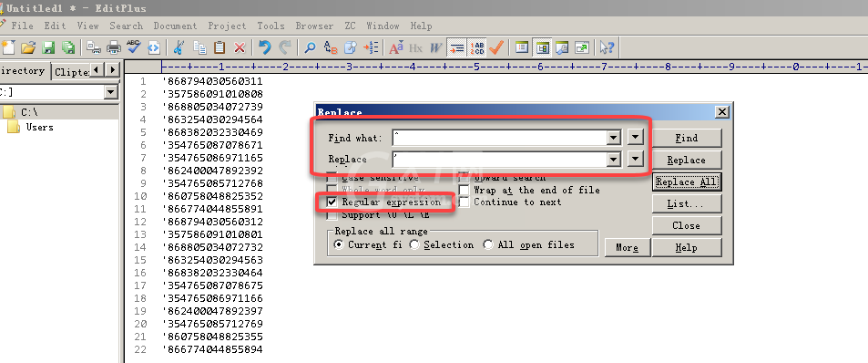The width and height of the screenshot is (868, 363).
Task: Toggle the auto indent toolbar icon
Action: click(456, 47)
